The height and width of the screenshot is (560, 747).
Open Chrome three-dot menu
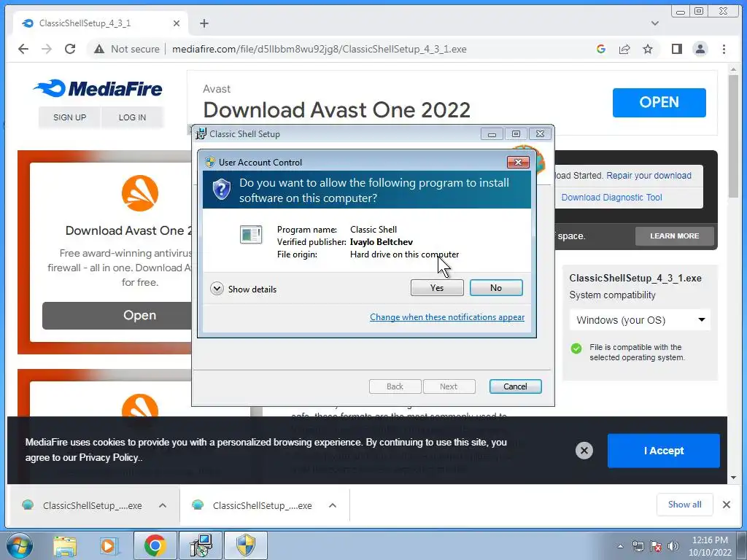click(724, 49)
